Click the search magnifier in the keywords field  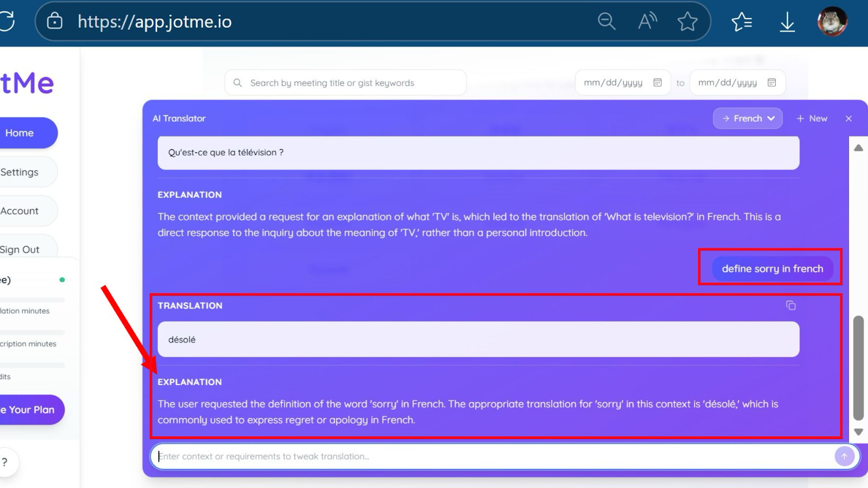click(x=237, y=82)
